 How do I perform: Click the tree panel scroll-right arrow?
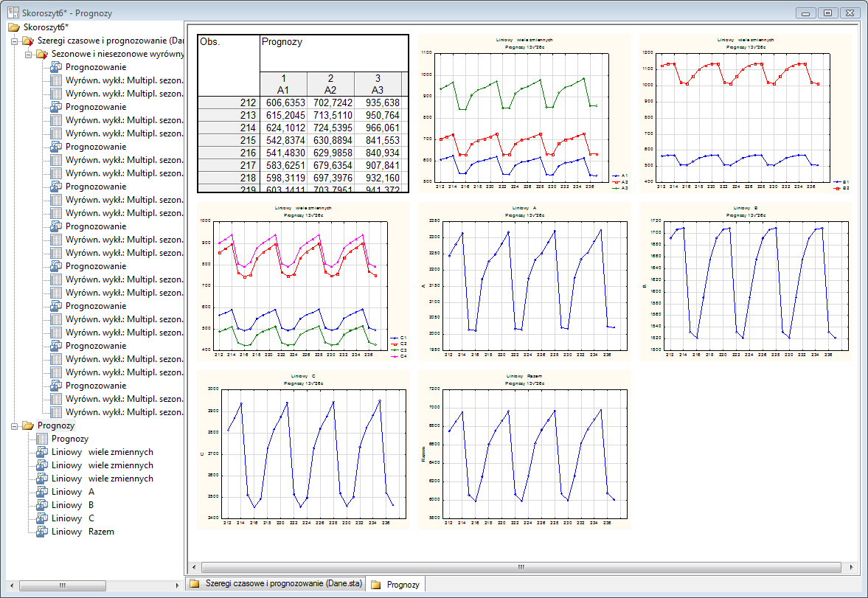tap(178, 585)
